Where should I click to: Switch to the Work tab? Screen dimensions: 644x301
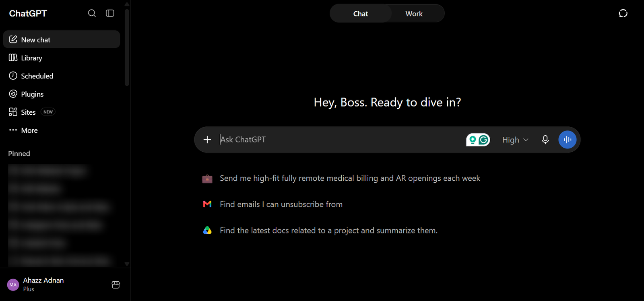414,14
